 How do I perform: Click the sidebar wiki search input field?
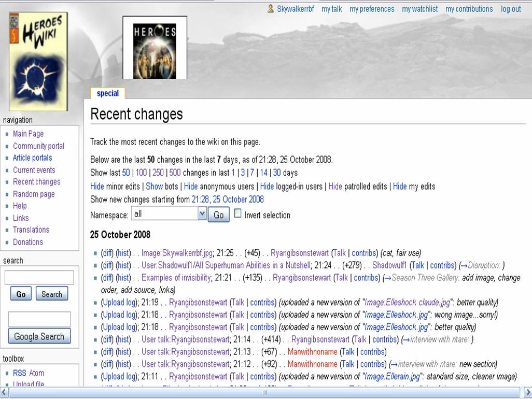coord(39,278)
